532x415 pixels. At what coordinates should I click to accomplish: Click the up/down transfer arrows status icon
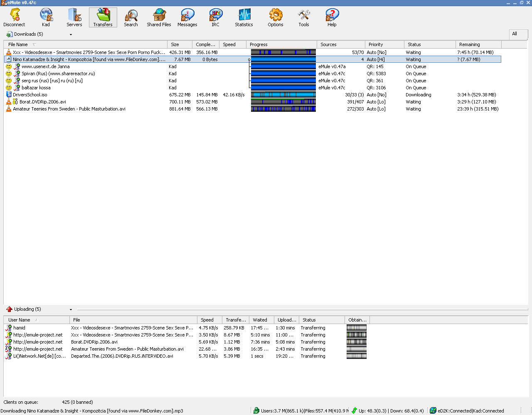pyautogui.click(x=354, y=410)
